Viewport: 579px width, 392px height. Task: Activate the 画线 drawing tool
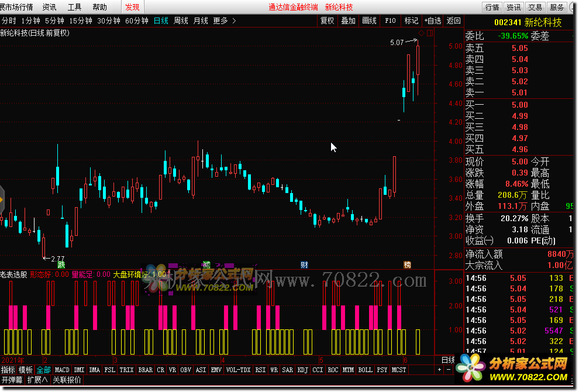click(369, 20)
